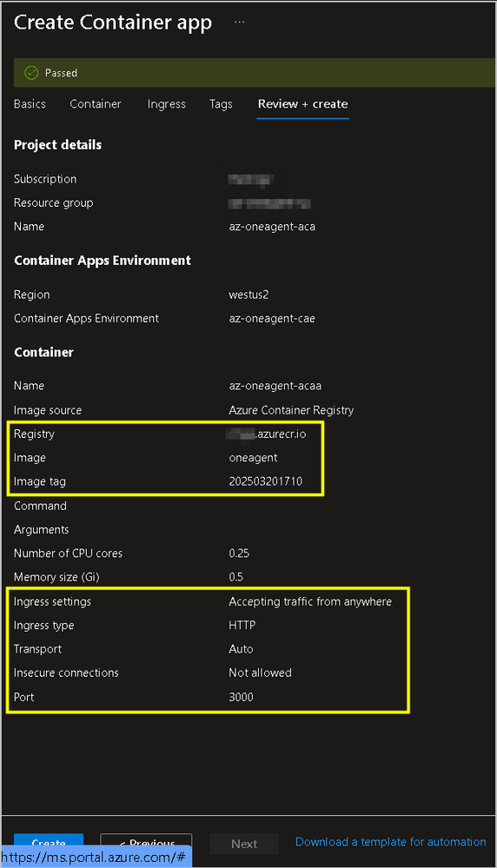Select the azurecr.io registry value
The image size is (497, 868).
267,434
